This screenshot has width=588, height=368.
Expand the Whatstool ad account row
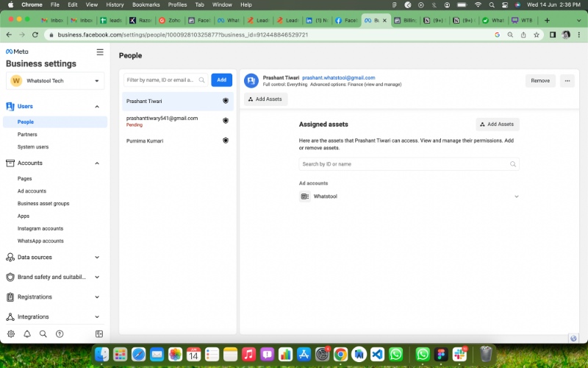point(516,197)
